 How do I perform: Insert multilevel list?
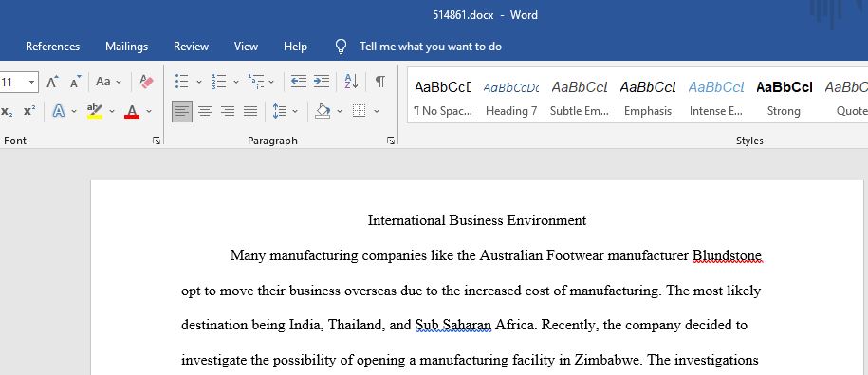pyautogui.click(x=256, y=82)
